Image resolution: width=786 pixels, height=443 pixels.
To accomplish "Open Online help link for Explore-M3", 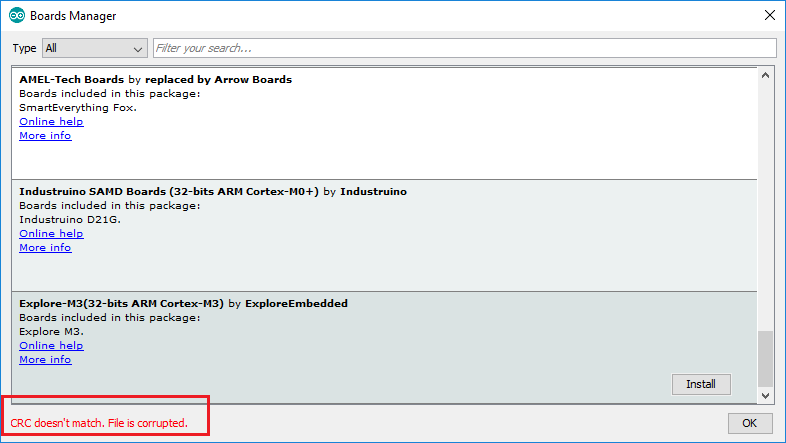I will (x=51, y=345).
